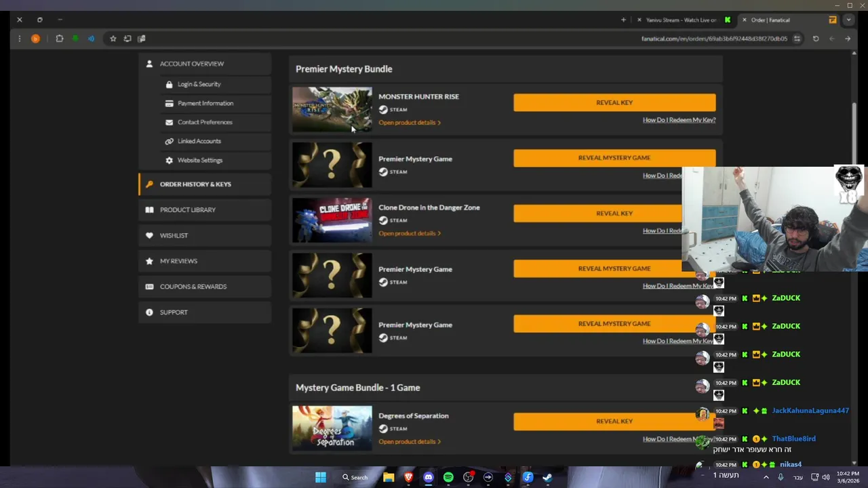The width and height of the screenshot is (868, 488).
Task: Click the Windows Start button
Action: [x=320, y=477]
